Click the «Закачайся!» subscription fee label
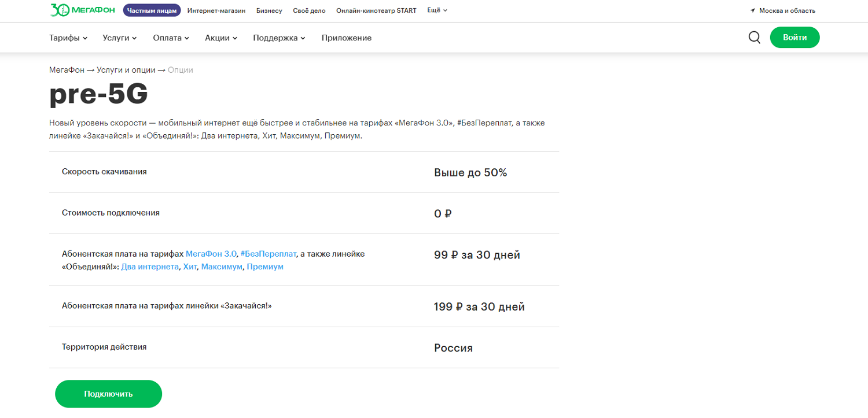Screen dimensions: 868x418 167,306
